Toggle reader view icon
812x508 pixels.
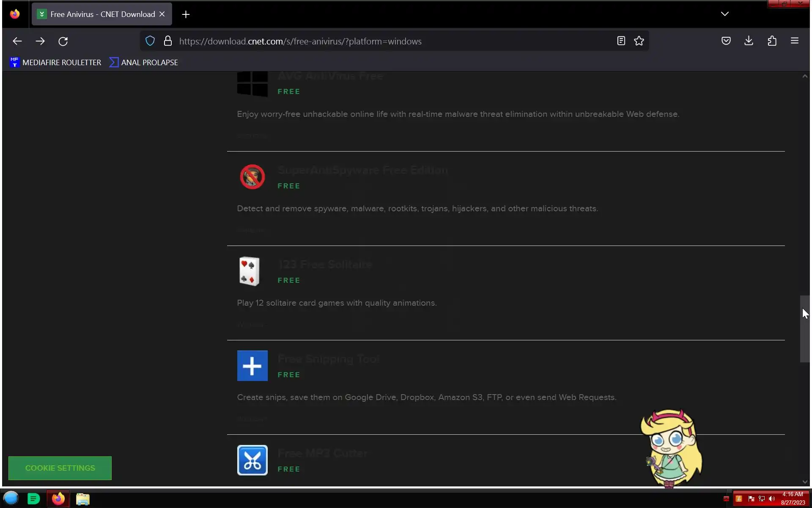[621, 41]
